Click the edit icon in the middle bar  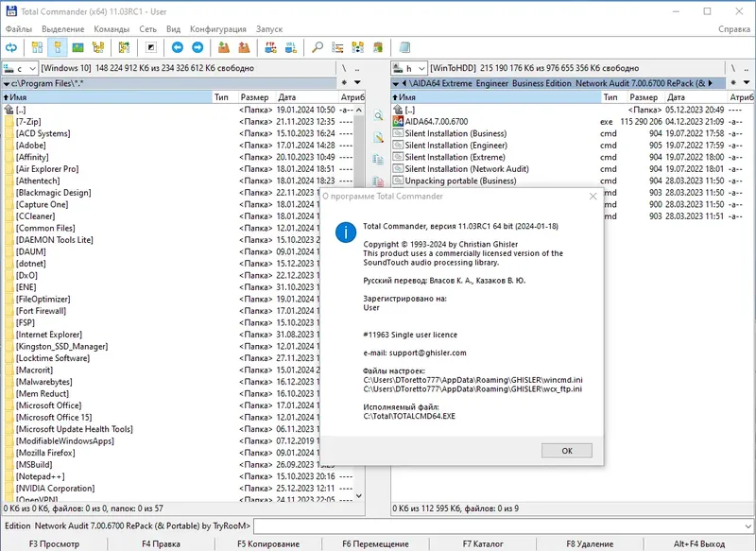(379, 138)
